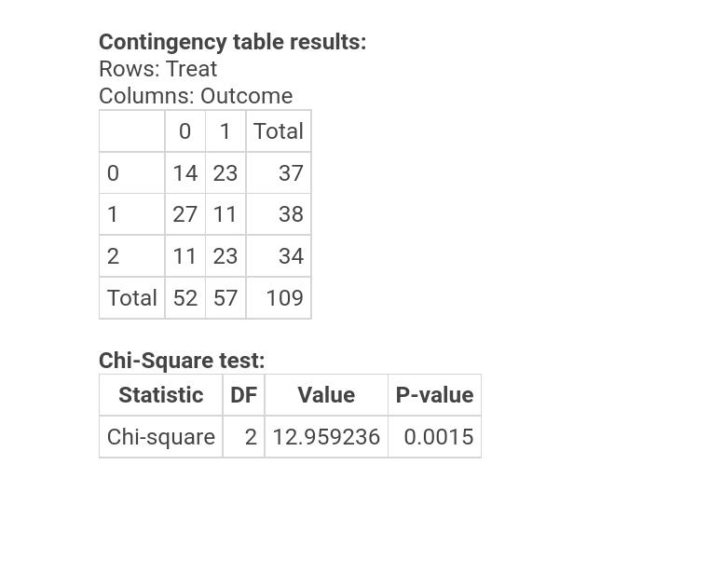This screenshot has height=588, width=710.
Task: Click the P-value column header
Action: click(x=435, y=395)
